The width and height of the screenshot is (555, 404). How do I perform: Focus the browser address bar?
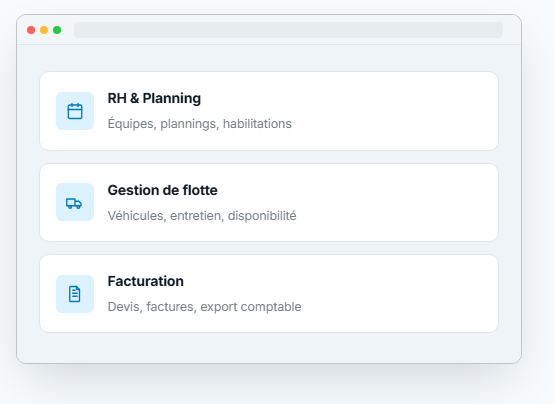288,30
